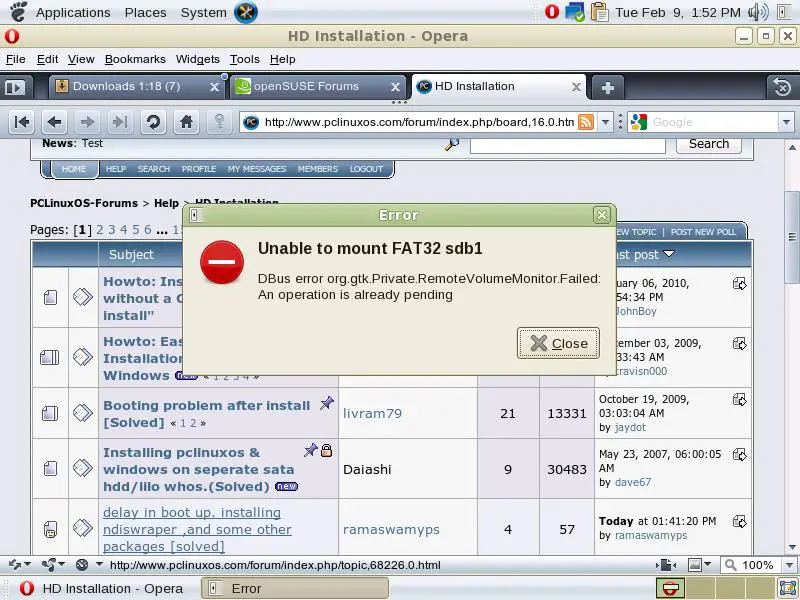
Task: Click the Google search field
Action: point(714,122)
